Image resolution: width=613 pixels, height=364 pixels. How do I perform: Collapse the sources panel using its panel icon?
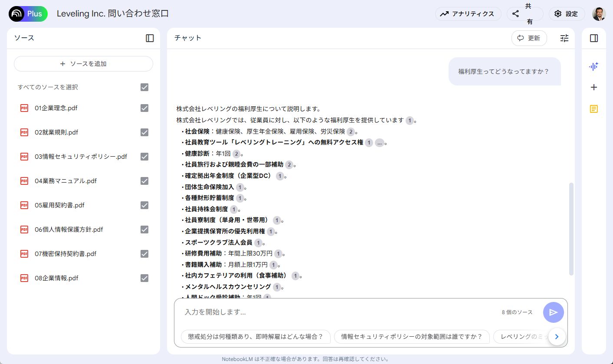tap(149, 38)
